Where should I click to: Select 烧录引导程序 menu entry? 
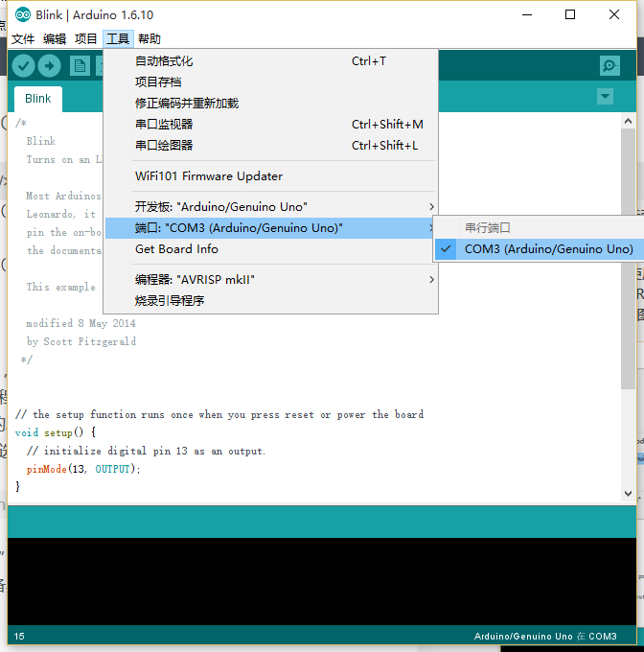(270, 301)
